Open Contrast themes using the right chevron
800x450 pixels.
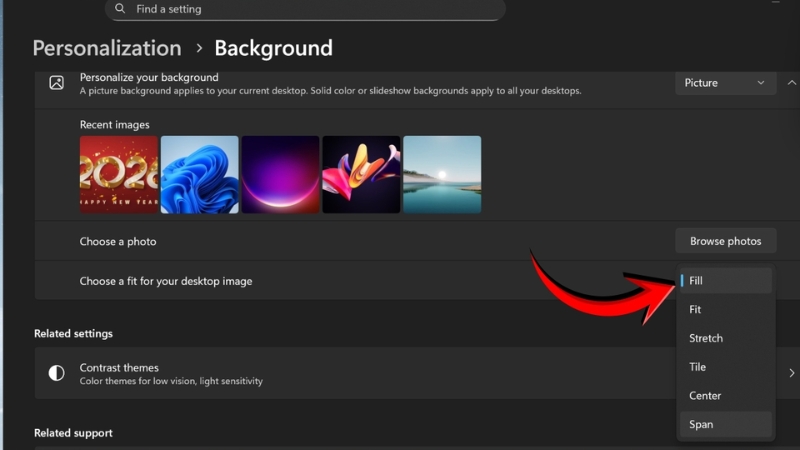[x=791, y=373]
